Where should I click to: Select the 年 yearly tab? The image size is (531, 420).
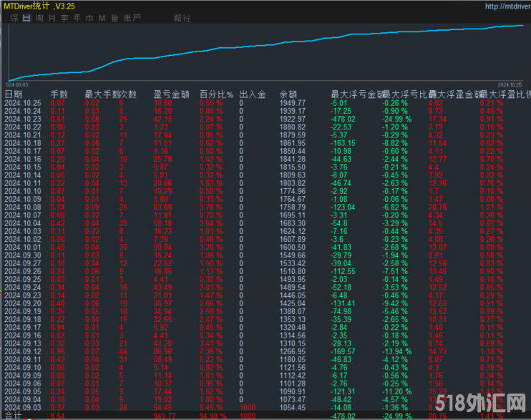77,17
